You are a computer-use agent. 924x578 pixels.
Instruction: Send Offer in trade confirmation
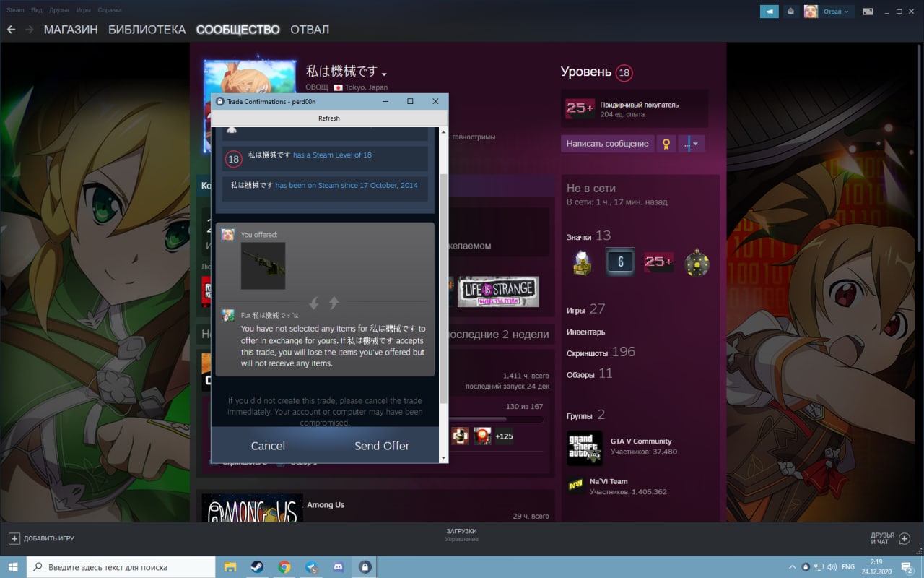click(x=382, y=446)
